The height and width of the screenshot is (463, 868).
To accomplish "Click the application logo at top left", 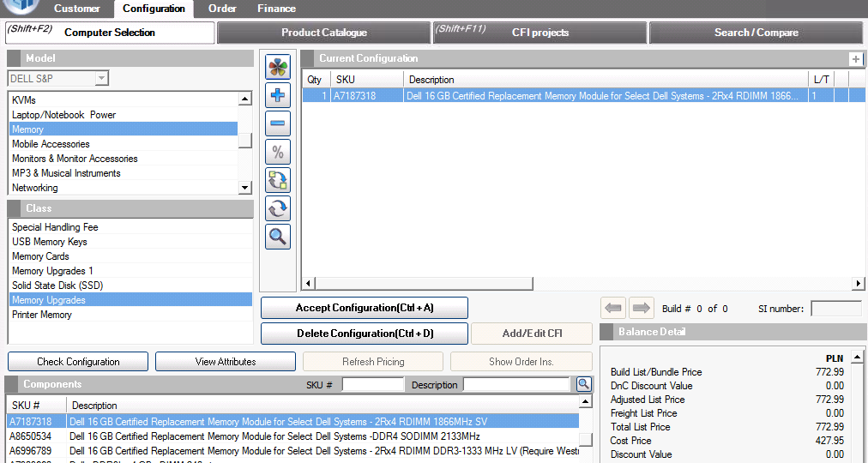I will pos(22,7).
